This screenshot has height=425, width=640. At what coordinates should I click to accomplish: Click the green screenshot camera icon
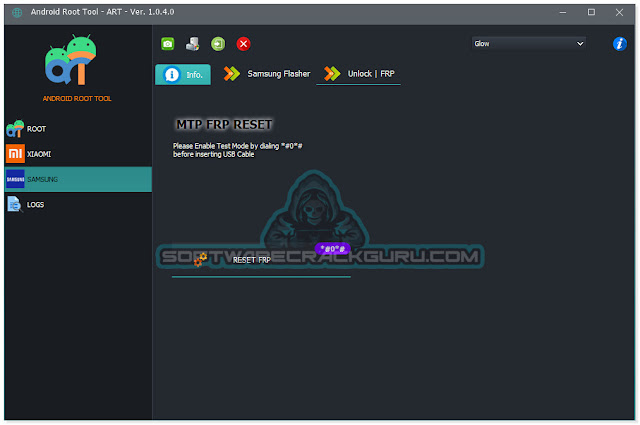click(167, 44)
